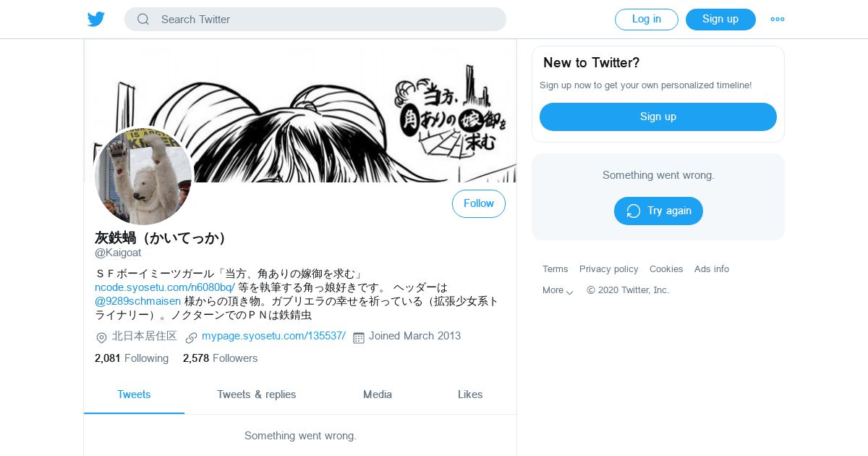The width and height of the screenshot is (868, 456).
Task: Open the three-dots more menu icon
Action: [778, 20]
